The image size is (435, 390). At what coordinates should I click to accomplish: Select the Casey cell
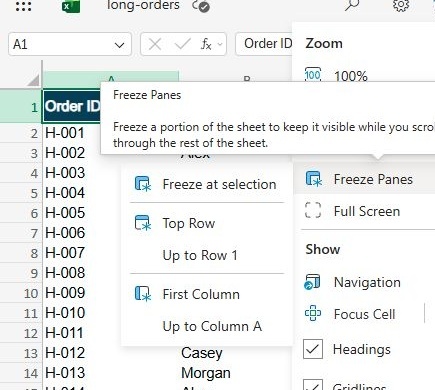(x=235, y=354)
